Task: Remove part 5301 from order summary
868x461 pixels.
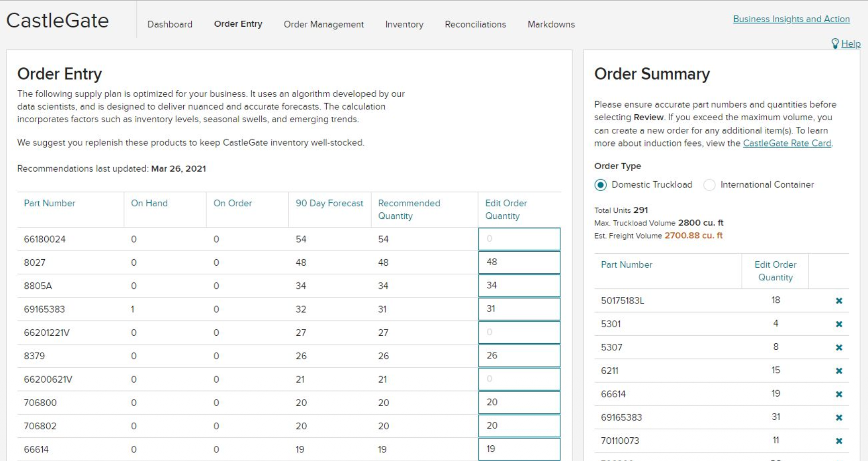Action: click(x=839, y=324)
